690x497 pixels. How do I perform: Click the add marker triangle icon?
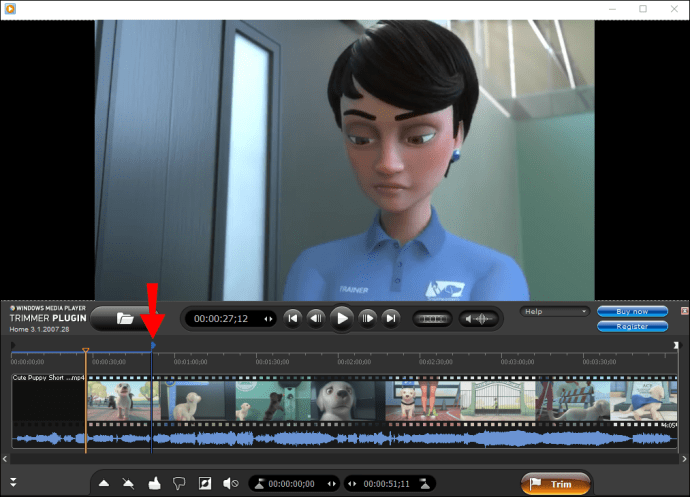pos(104,483)
